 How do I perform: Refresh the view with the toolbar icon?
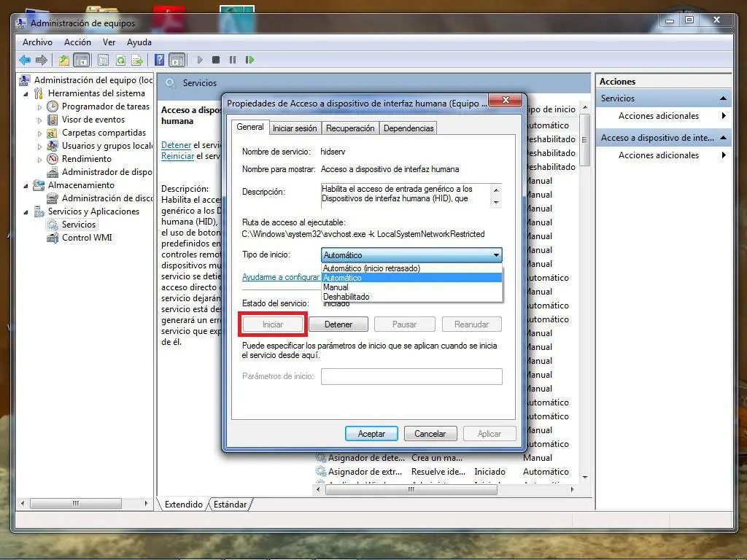[120, 60]
